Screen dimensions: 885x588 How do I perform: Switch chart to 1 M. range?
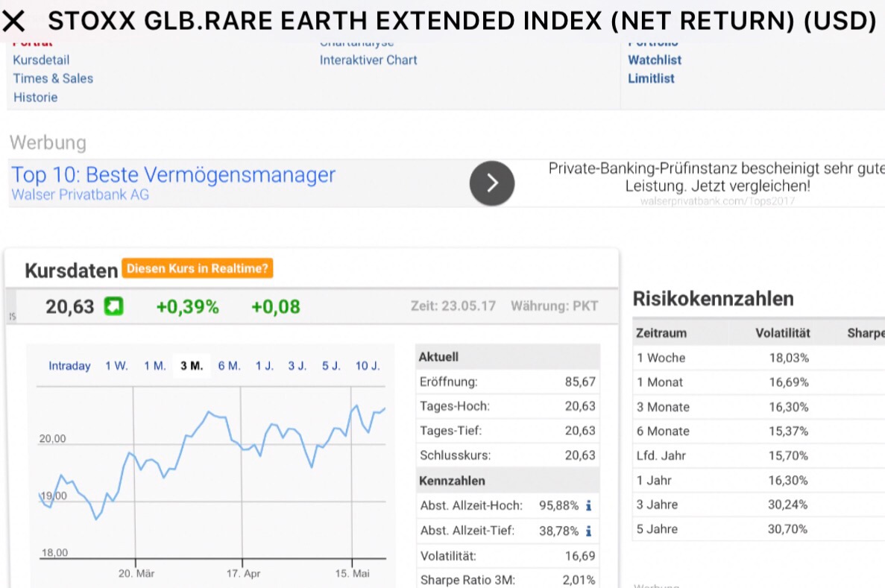click(155, 366)
